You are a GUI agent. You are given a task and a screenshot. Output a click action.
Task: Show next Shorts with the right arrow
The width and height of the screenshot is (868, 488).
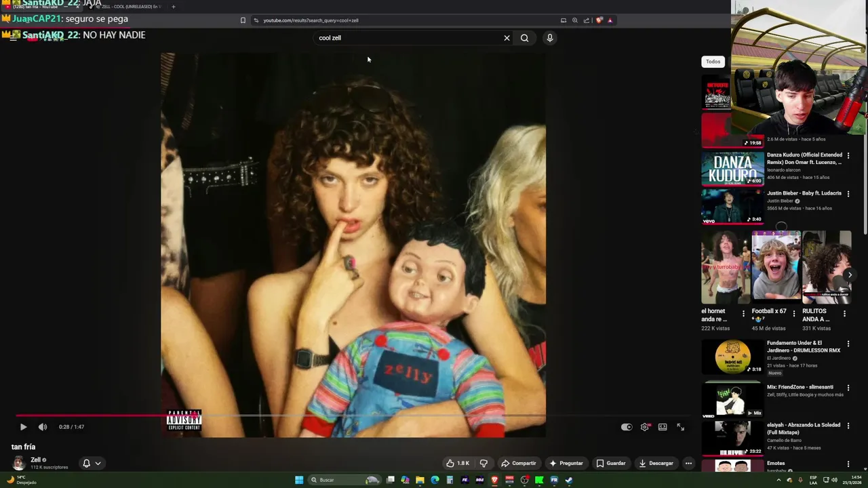[849, 274]
